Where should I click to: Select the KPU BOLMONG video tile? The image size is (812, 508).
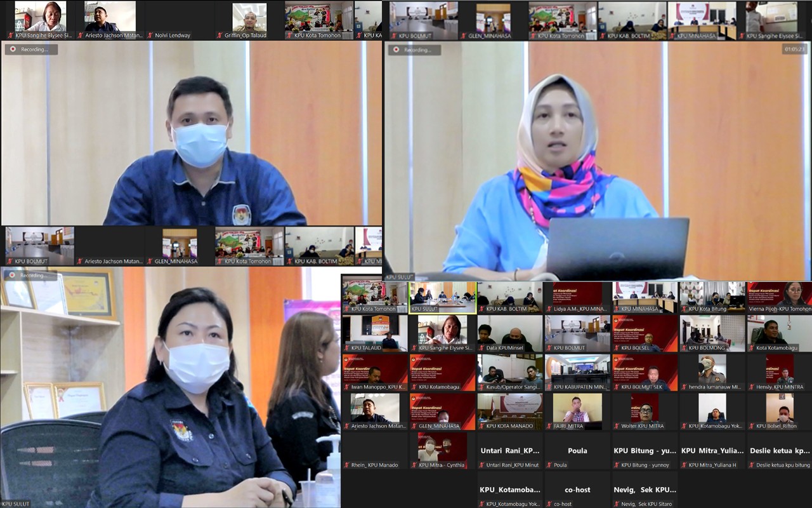712,332
